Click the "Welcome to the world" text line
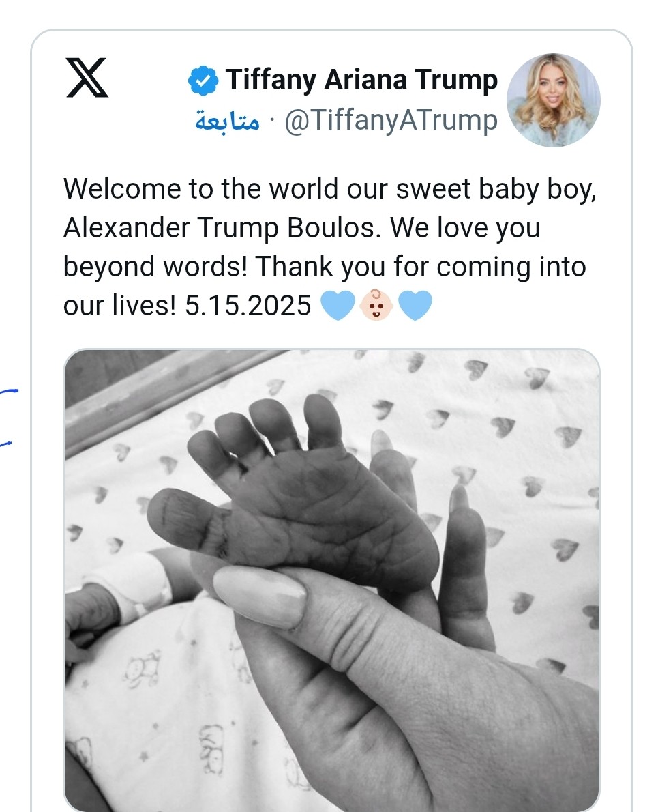The width and height of the screenshot is (658, 812). pos(330,189)
